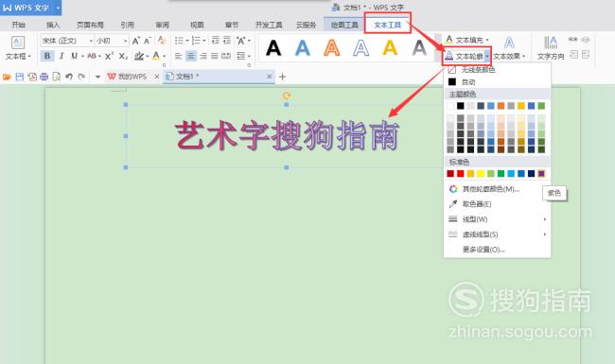This screenshot has width=615, height=364.
Task: Click the align right icon
Action: coord(203,56)
